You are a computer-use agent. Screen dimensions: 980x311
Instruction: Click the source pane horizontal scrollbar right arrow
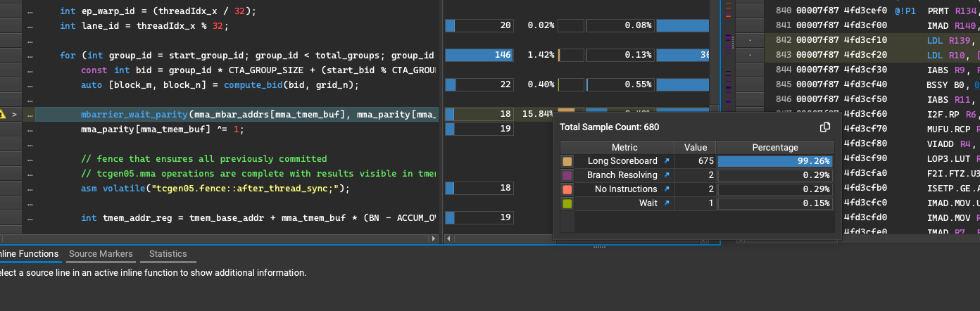[x=432, y=239]
